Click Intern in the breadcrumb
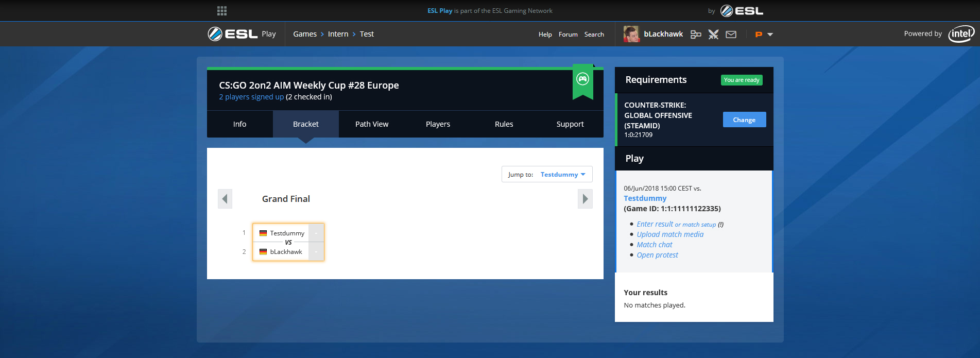The image size is (980, 358). (x=338, y=34)
